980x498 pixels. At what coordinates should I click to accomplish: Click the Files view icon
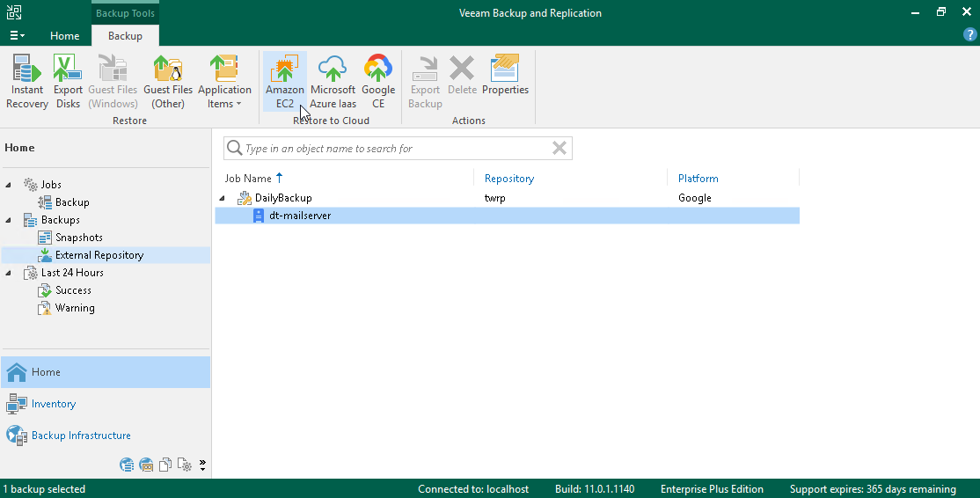[x=165, y=465]
